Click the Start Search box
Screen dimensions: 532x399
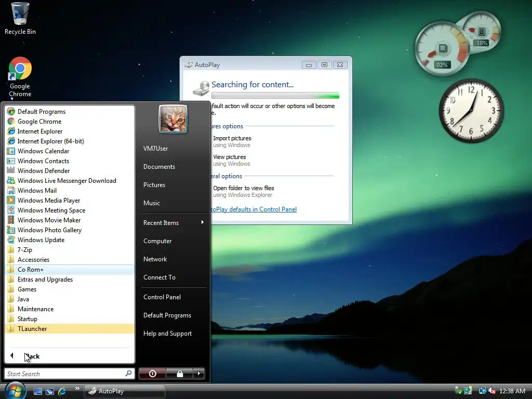(x=70, y=374)
